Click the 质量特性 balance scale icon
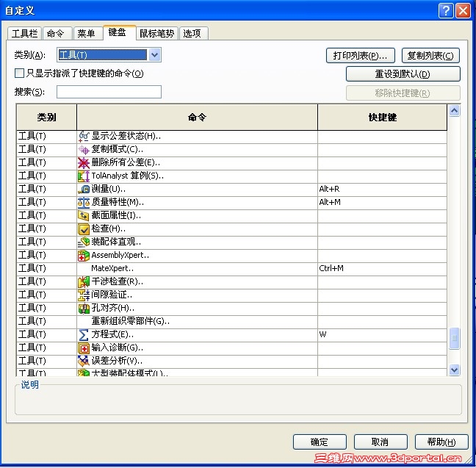Viewport: 476px width, 468px height. tap(84, 203)
